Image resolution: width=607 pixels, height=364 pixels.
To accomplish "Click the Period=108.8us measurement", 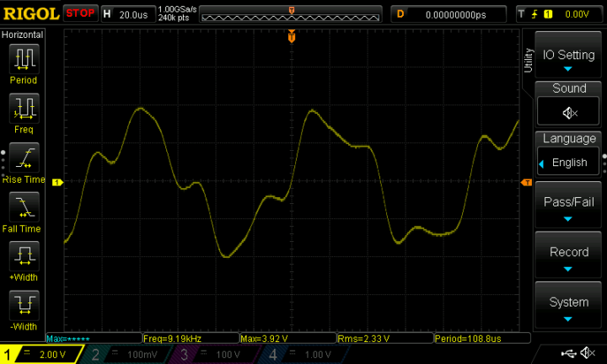I will 482,339.
